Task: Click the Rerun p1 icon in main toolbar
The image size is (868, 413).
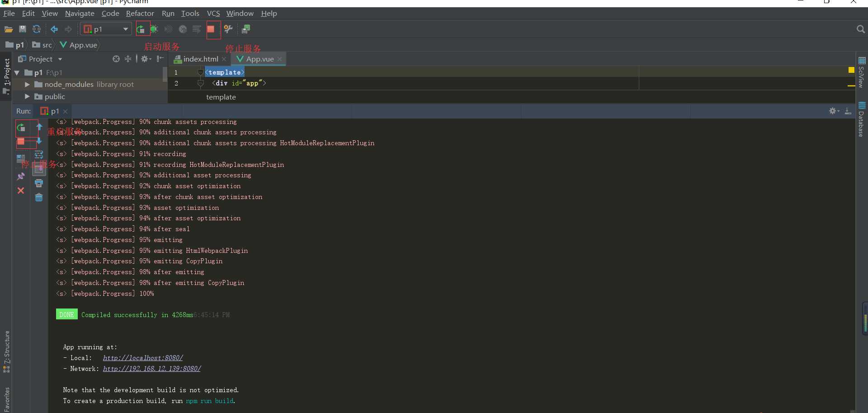Action: point(141,29)
